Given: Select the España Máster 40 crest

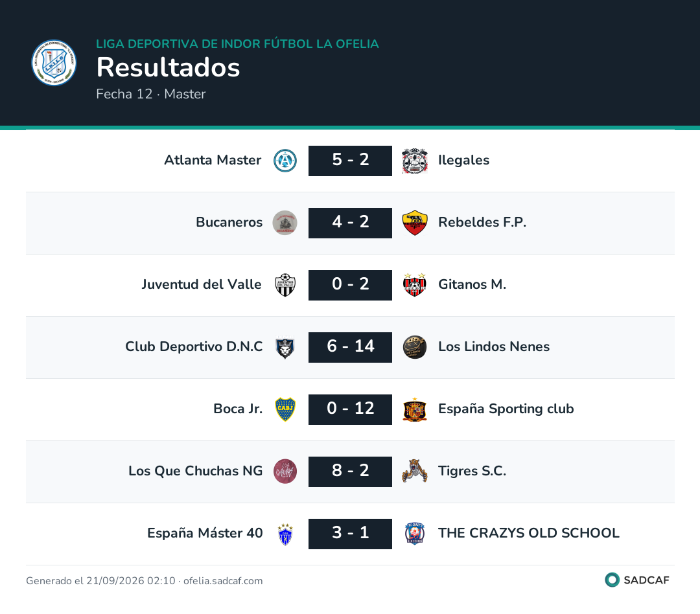Looking at the screenshot, I should pos(285,534).
